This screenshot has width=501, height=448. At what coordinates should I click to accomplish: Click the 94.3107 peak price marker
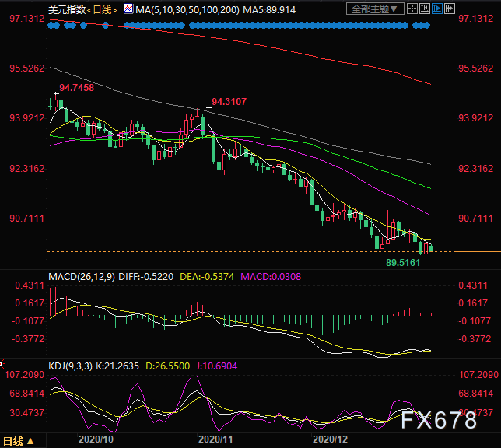(x=229, y=102)
